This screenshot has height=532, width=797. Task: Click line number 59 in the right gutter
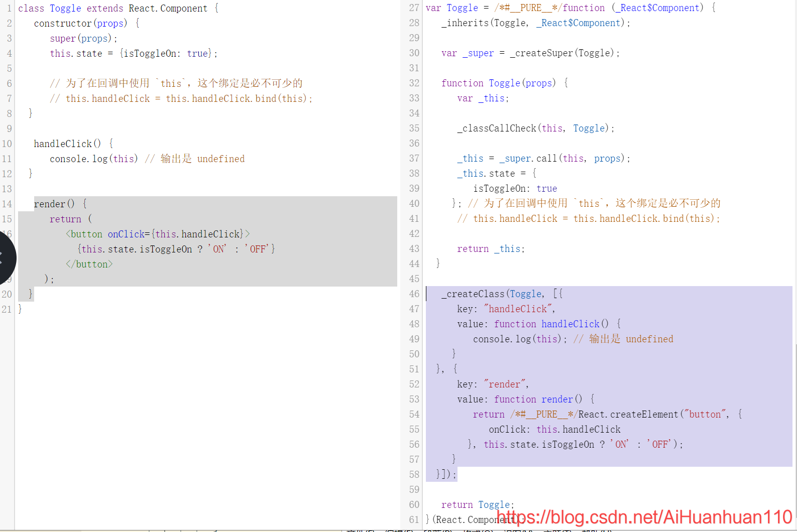414,489
